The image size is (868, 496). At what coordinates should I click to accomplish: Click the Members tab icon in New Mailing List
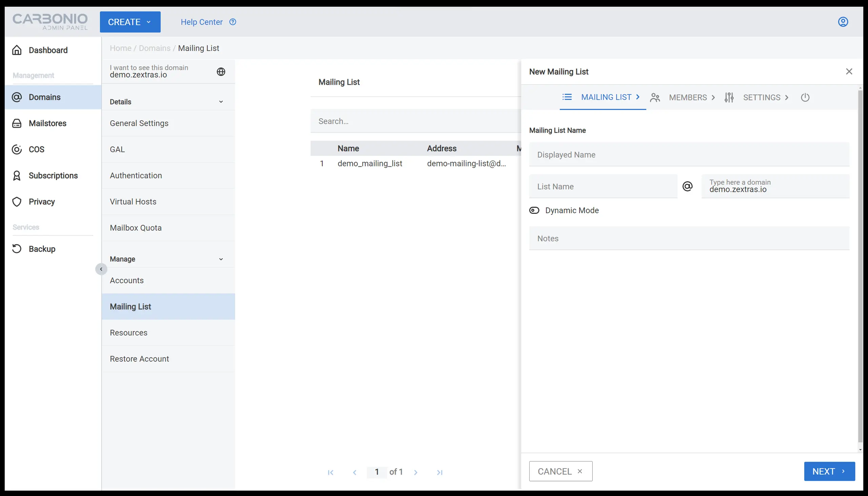[x=656, y=97]
